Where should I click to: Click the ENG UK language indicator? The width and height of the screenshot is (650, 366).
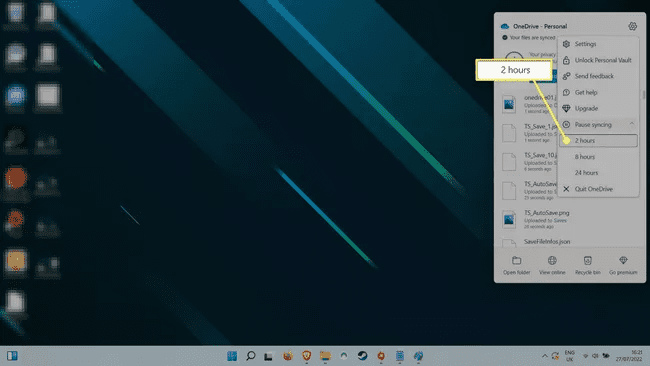click(x=570, y=356)
